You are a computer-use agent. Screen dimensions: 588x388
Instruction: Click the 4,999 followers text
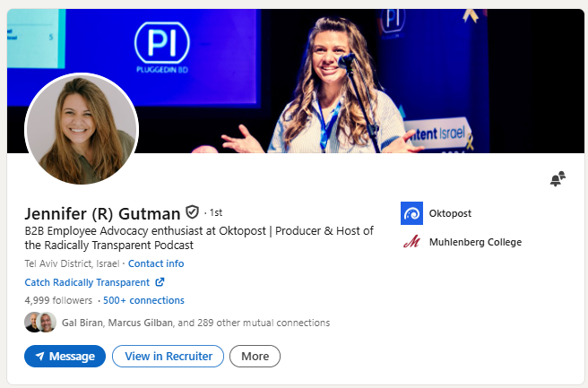coord(58,300)
